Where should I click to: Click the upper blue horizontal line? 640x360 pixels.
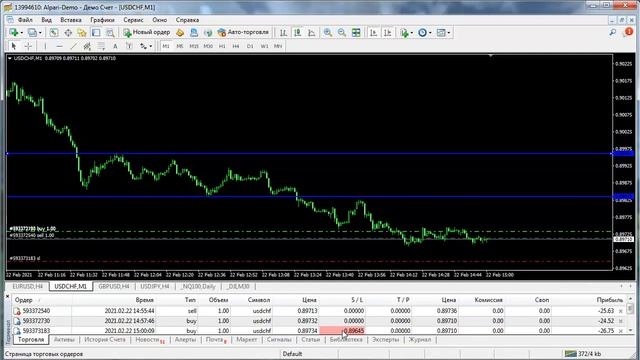[x=310, y=154]
